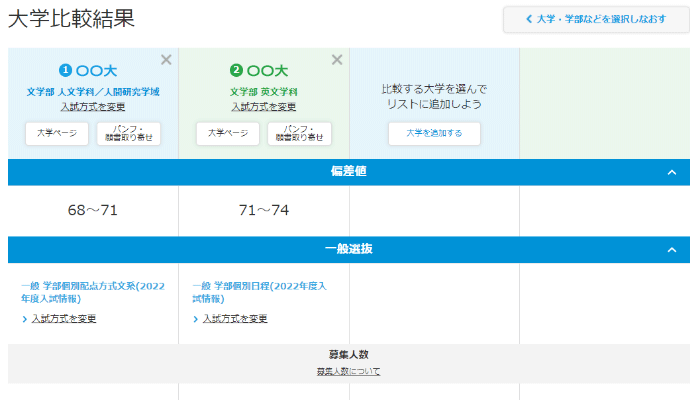700x400 pixels.
Task: Collapse the 一般選抜 section with its chevron
Action: coord(672,249)
